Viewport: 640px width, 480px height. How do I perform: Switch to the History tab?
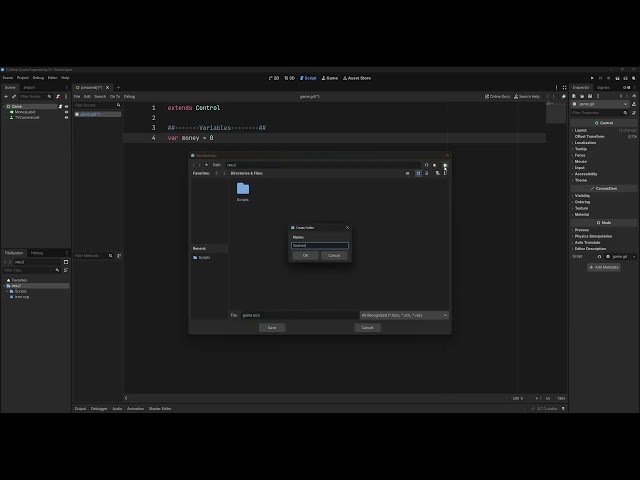click(x=37, y=253)
